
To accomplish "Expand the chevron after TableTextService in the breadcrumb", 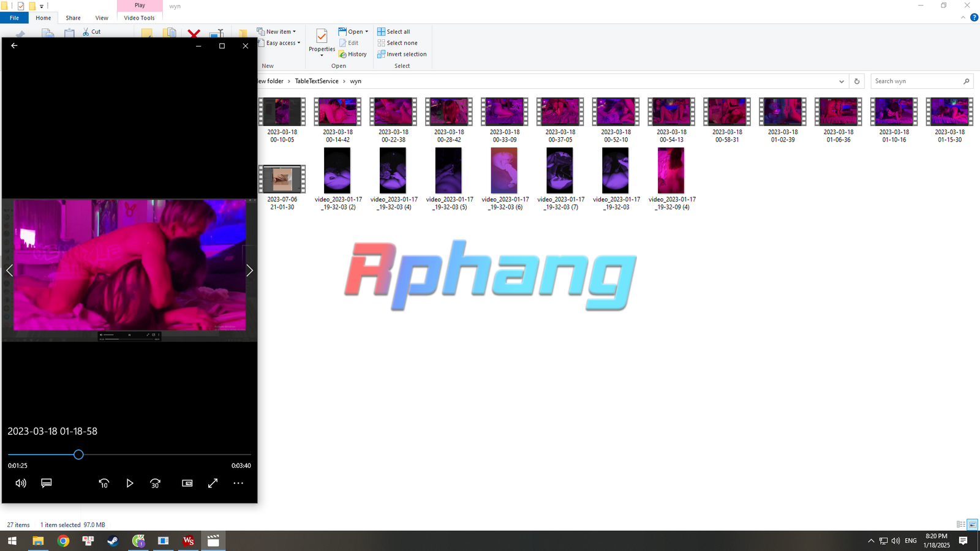I will tap(344, 81).
